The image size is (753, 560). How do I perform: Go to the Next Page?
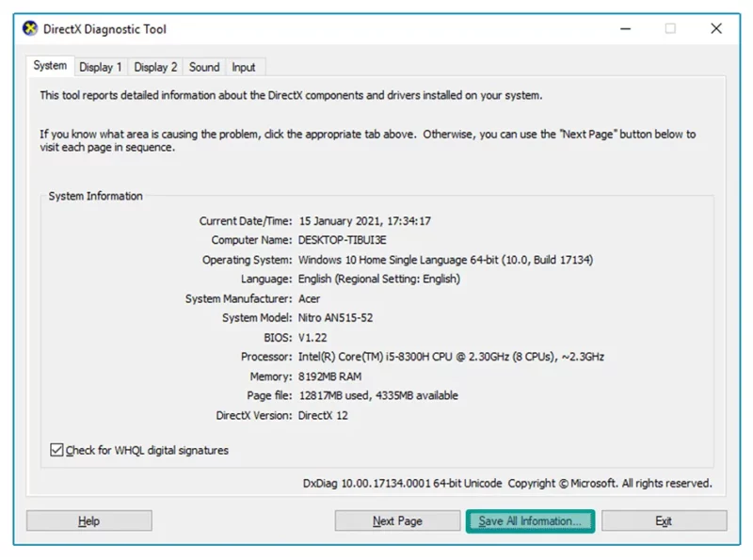click(x=397, y=521)
